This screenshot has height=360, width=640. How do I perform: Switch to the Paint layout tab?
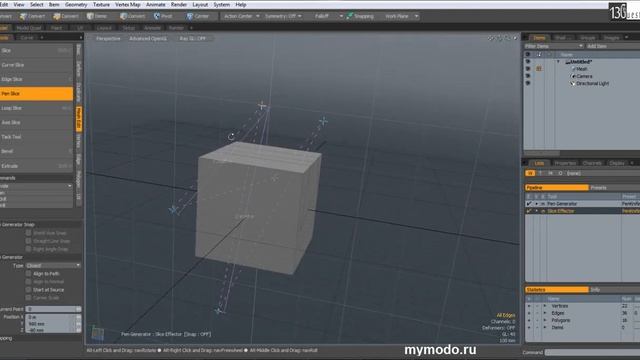[56, 28]
